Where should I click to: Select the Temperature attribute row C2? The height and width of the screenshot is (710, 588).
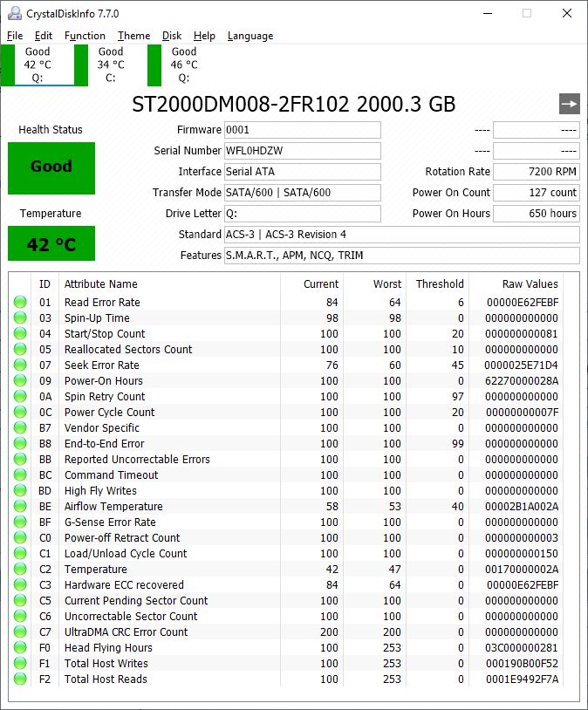tap(286, 570)
